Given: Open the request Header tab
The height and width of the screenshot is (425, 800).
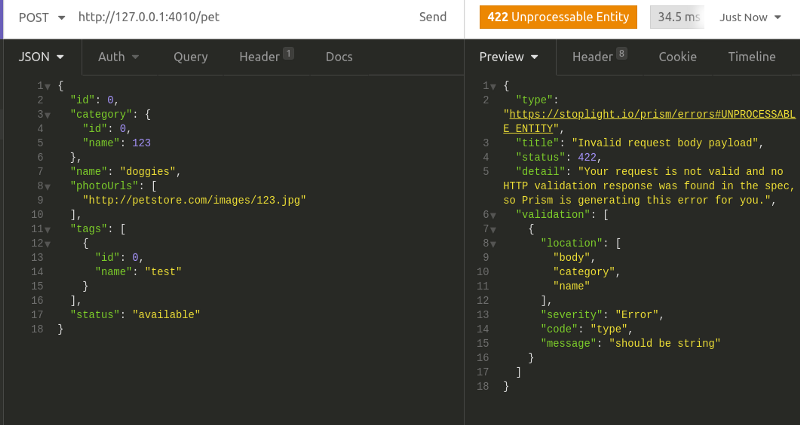Looking at the screenshot, I should [265, 57].
